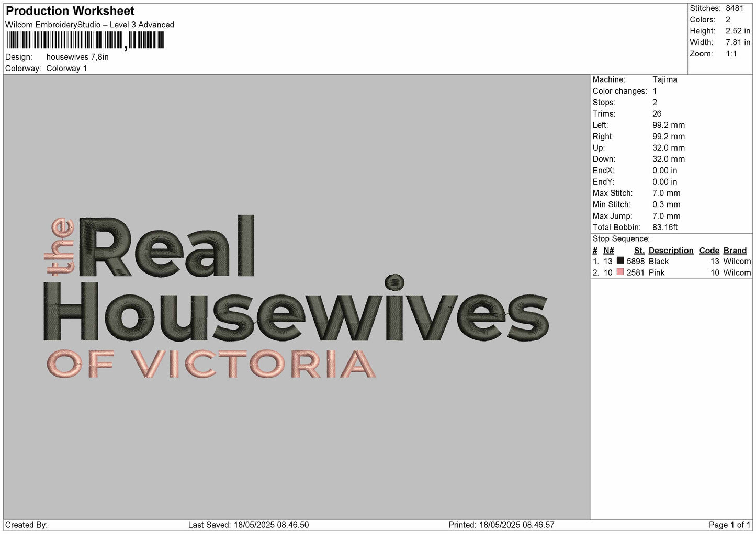Click the black color swatch in stop sequence
756x534 pixels.
(x=620, y=260)
